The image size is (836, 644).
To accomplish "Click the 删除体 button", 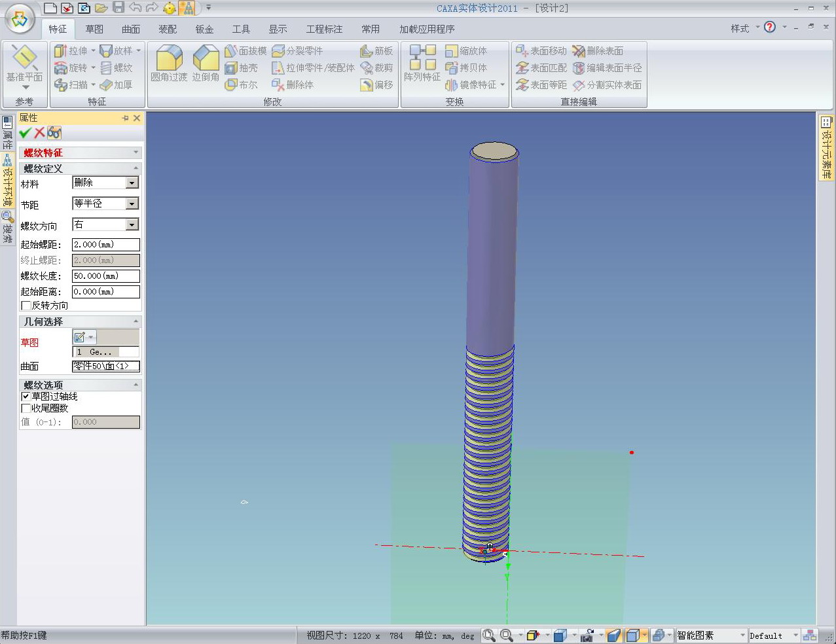I will (x=293, y=85).
